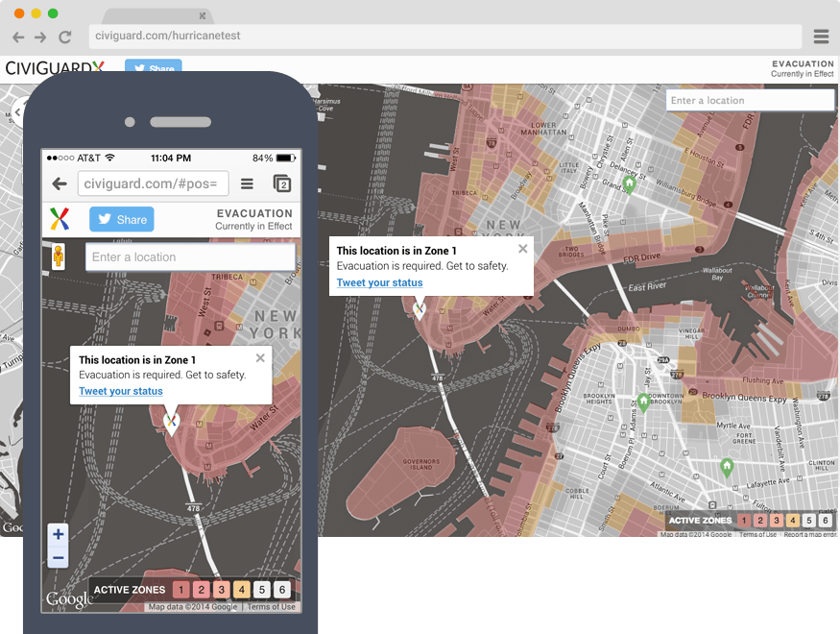Tap the Civiguard X logo on phone

pyautogui.click(x=60, y=219)
